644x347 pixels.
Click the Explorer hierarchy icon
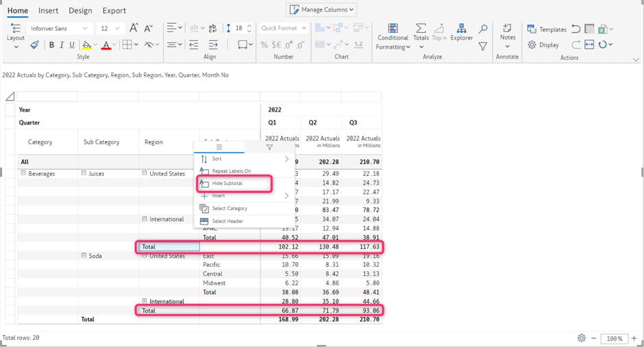[x=461, y=29]
